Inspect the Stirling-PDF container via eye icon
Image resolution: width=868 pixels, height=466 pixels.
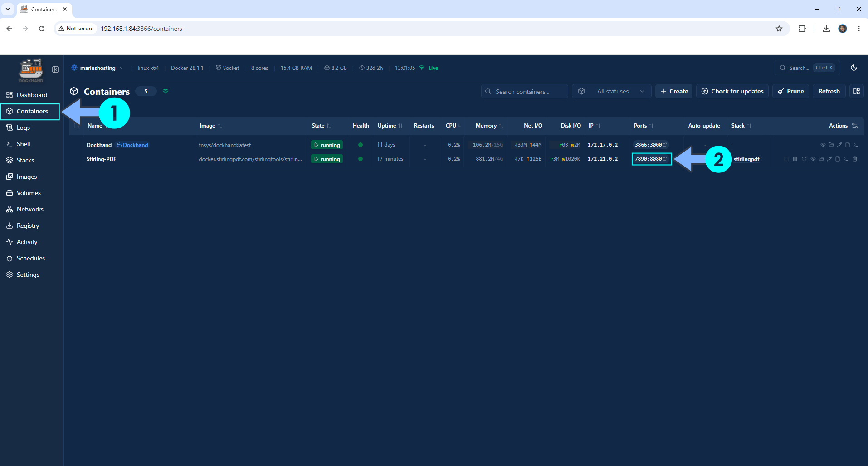click(813, 159)
